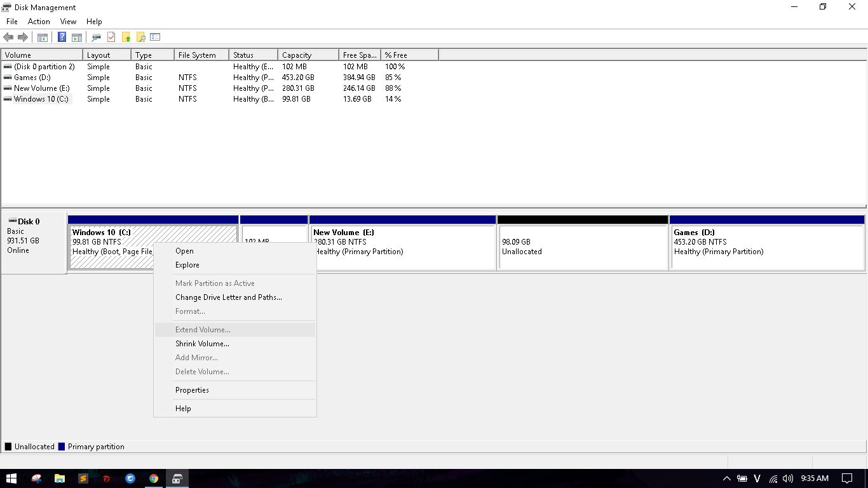Click the Back arrow in the toolbar

click(8, 37)
